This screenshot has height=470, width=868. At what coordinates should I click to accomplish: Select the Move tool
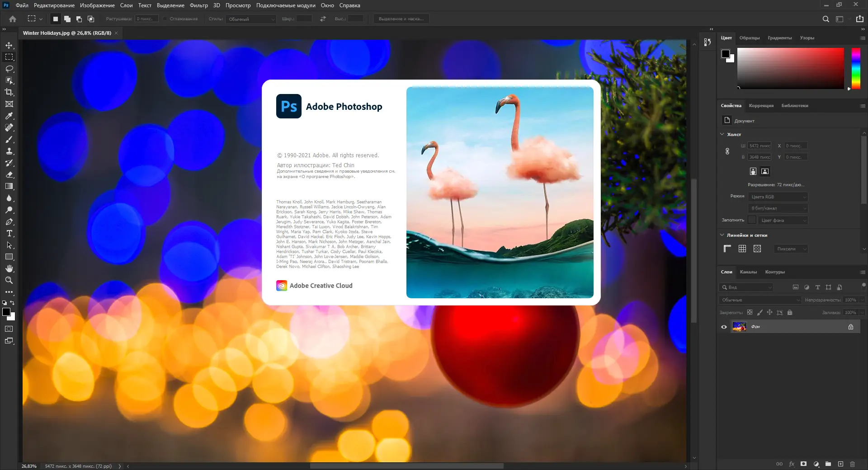coord(9,45)
